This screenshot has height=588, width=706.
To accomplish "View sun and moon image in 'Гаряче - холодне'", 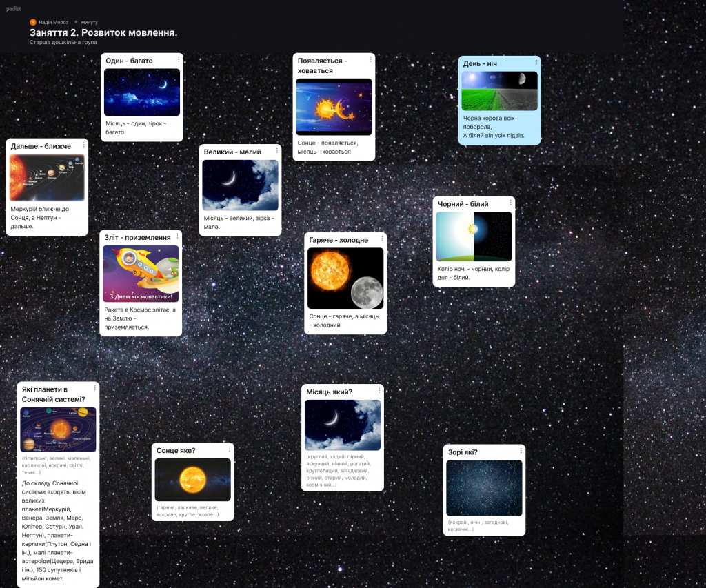I will (345, 278).
